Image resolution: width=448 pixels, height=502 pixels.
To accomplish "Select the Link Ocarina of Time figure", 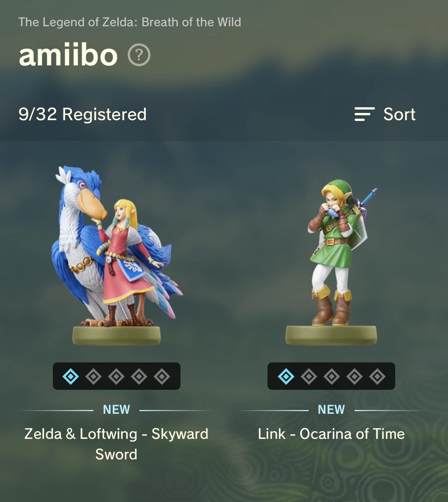I will [x=331, y=262].
